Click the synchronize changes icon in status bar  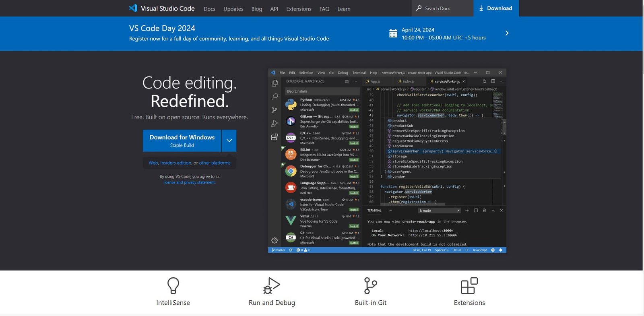pos(291,250)
